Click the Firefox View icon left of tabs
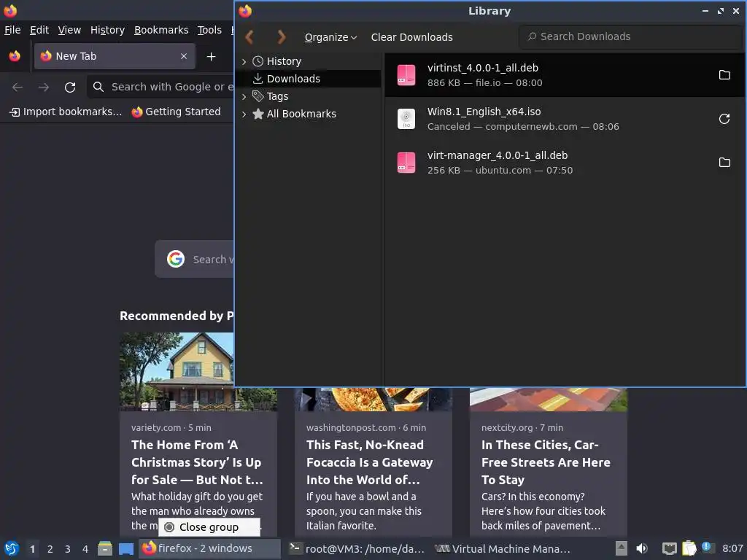The image size is (747, 560). [x=15, y=56]
